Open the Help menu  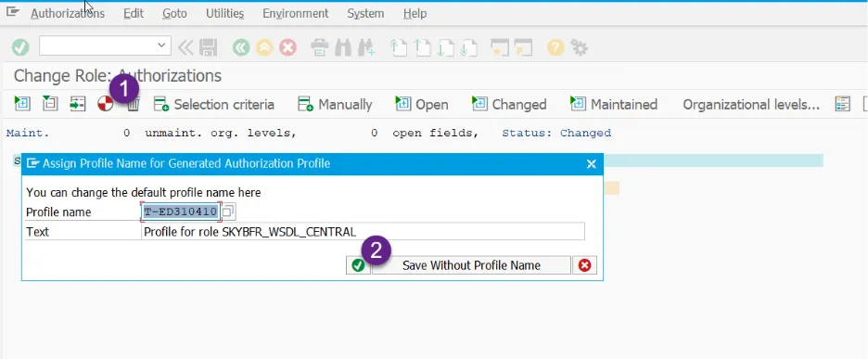[x=415, y=13]
